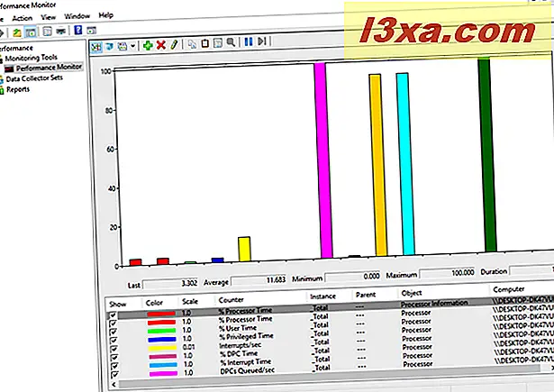Image resolution: width=554 pixels, height=392 pixels.
Task: Click the Change Graph Type icon
Action: pyautogui.click(x=123, y=46)
